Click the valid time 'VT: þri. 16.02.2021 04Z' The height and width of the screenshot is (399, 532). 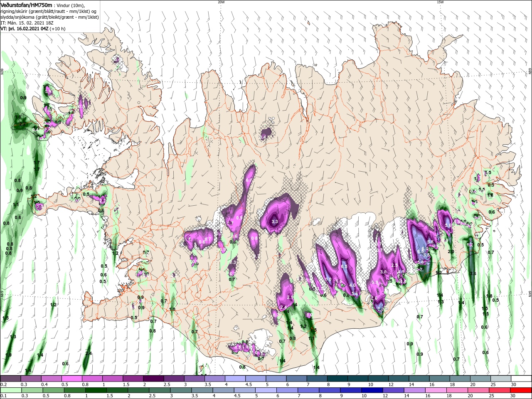click(x=24, y=29)
